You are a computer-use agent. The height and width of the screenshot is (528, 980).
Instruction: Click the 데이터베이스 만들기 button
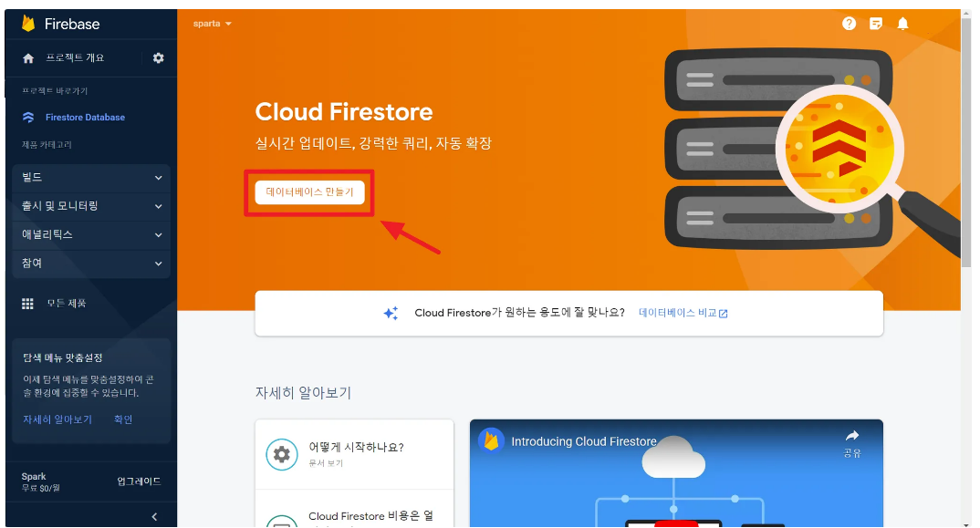click(309, 192)
